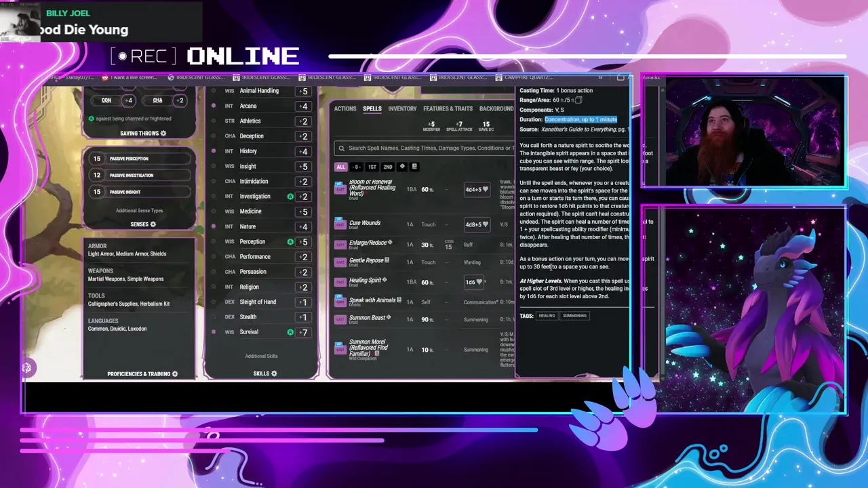Roll the 4d8+5 healing for Cure Wounds
Screen dimensions: 868x488
click(477, 224)
